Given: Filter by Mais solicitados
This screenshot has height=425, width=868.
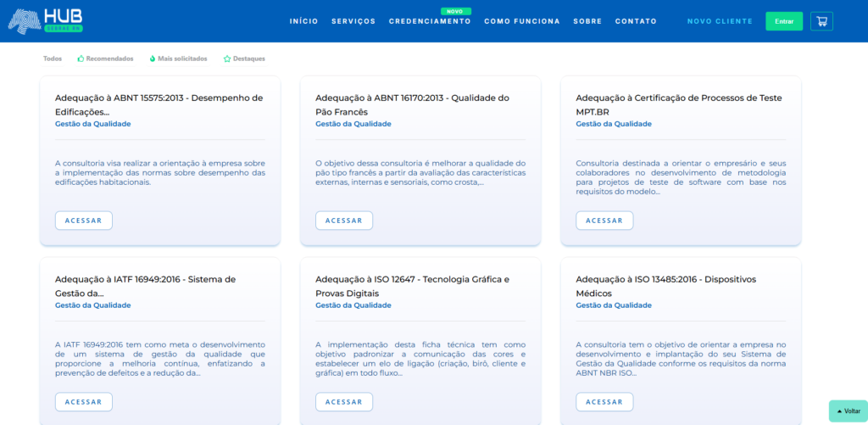Looking at the screenshot, I should (178, 59).
